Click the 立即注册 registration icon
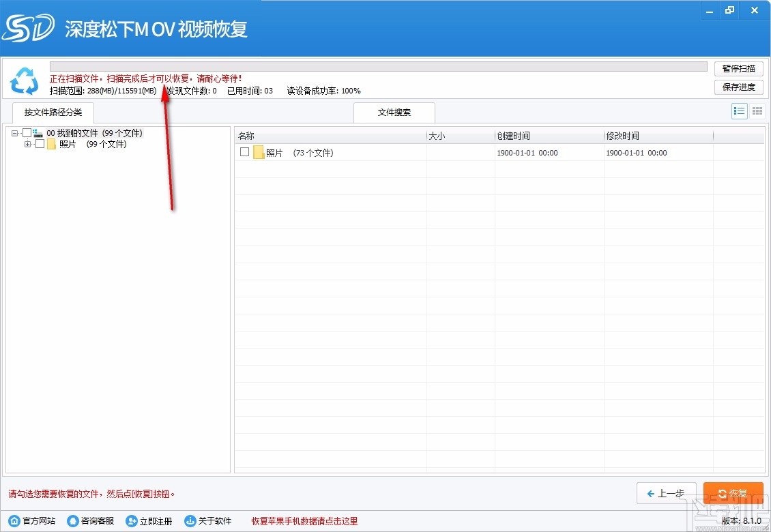The height and width of the screenshot is (532, 771). [130, 520]
